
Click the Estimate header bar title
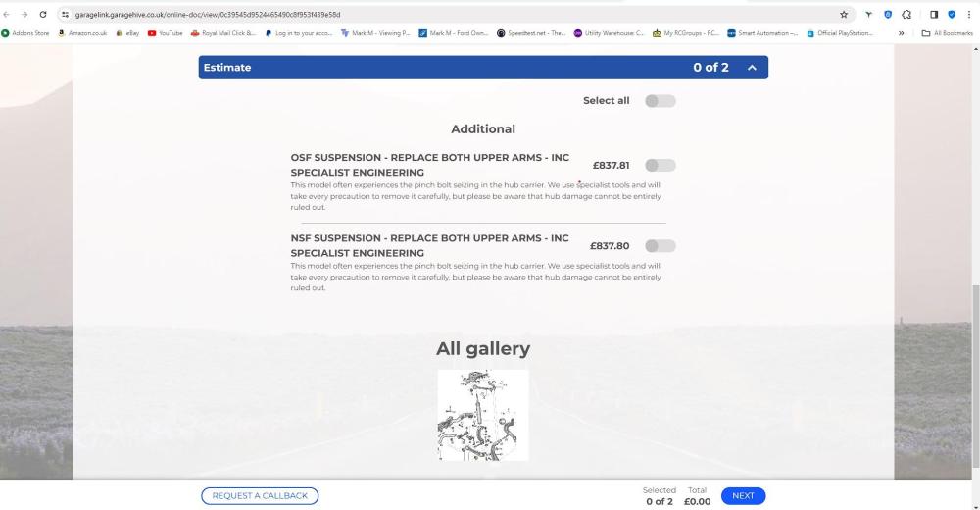click(227, 68)
